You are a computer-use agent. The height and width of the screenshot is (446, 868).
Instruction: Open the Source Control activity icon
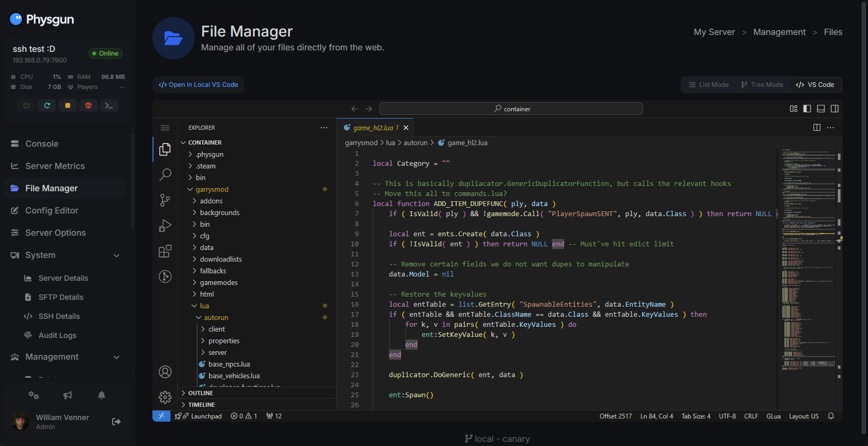click(x=165, y=200)
